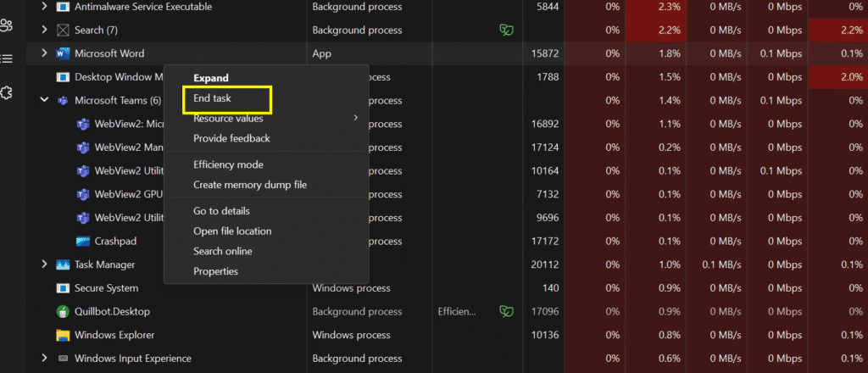The width and height of the screenshot is (868, 373).
Task: Click PID value 17124
Action: click(545, 148)
